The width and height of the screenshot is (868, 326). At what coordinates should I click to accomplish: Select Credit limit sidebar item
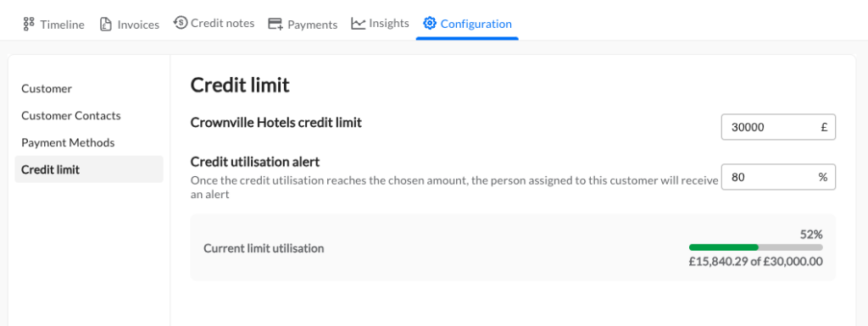[x=88, y=169]
